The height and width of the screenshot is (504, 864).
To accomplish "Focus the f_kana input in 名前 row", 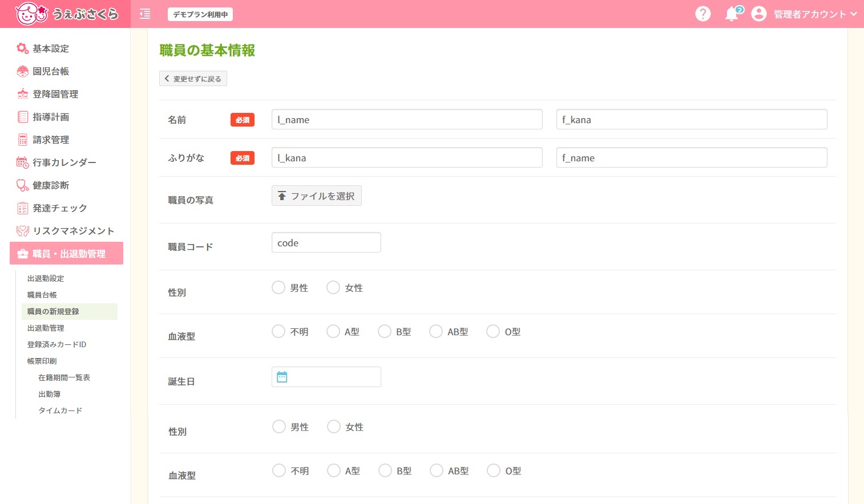I will (x=692, y=119).
